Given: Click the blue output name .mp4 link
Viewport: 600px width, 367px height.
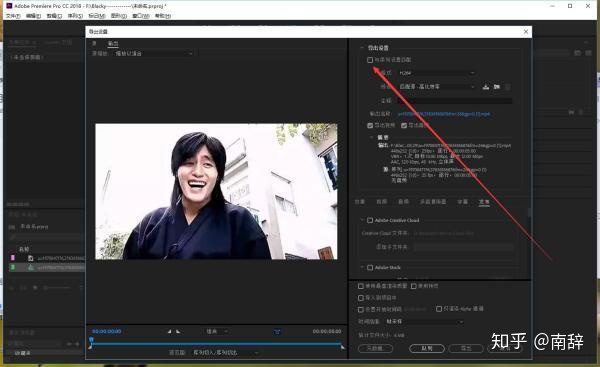Looking at the screenshot, I should [x=444, y=114].
